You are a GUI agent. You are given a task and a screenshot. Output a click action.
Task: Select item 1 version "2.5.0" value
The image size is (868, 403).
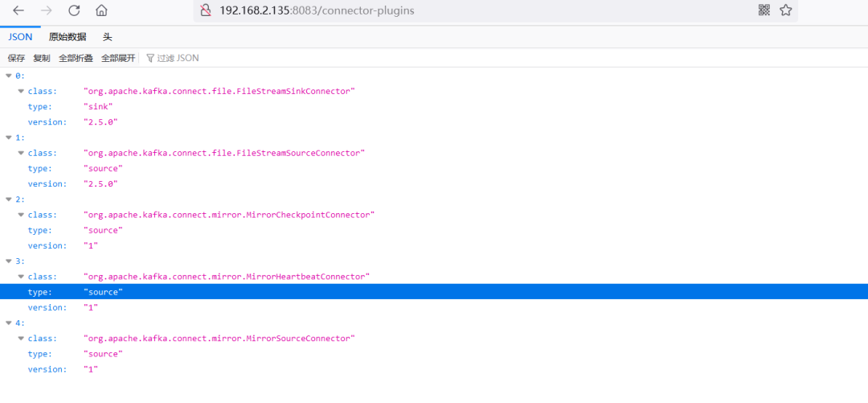tap(100, 184)
